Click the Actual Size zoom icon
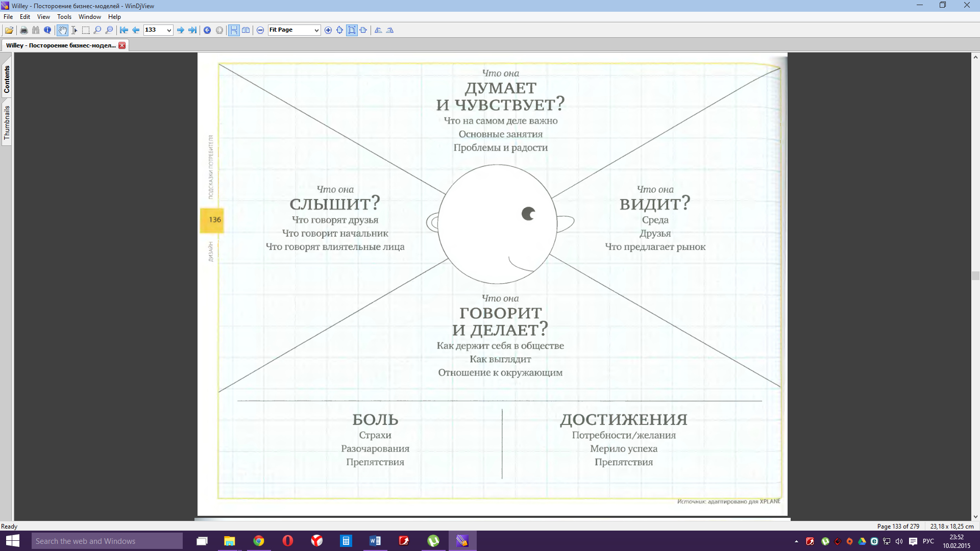The height and width of the screenshot is (551, 980). (x=340, y=30)
